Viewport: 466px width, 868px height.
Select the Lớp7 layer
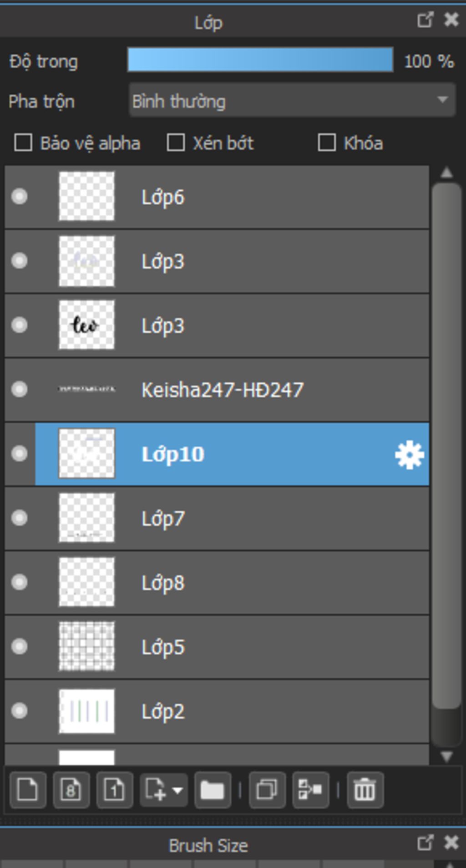pos(217,518)
